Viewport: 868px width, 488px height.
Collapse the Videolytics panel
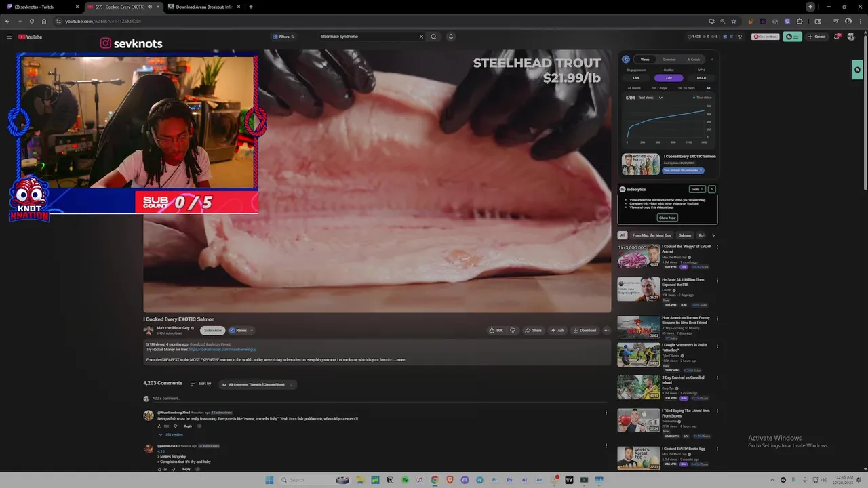coord(711,189)
